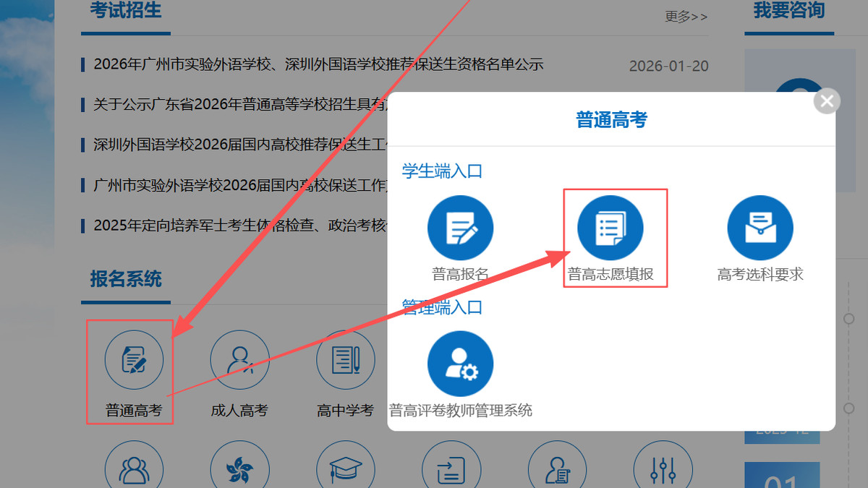Viewport: 868px width, 488px height.
Task: Click the people-group icon in bottom row
Action: pos(133,468)
